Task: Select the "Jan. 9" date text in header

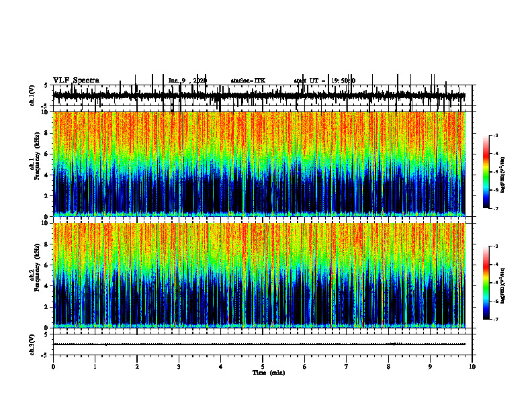Action: click(177, 81)
